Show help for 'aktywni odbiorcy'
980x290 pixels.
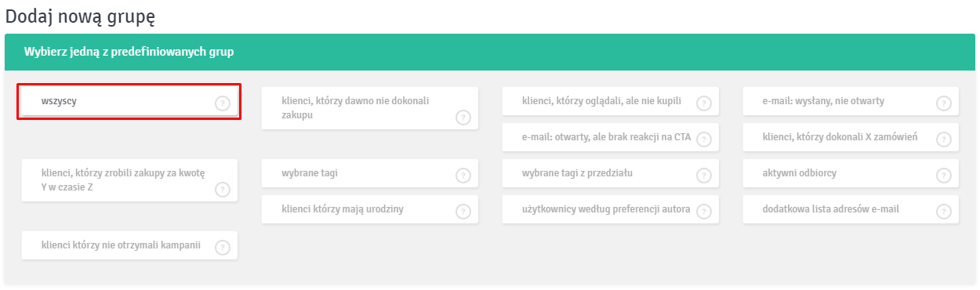point(943,175)
